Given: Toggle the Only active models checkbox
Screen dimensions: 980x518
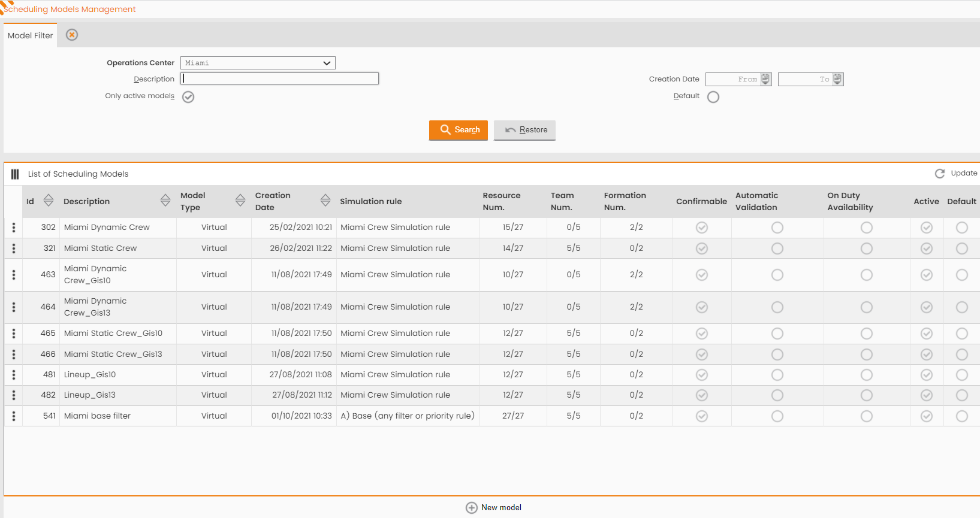Looking at the screenshot, I should 188,96.
